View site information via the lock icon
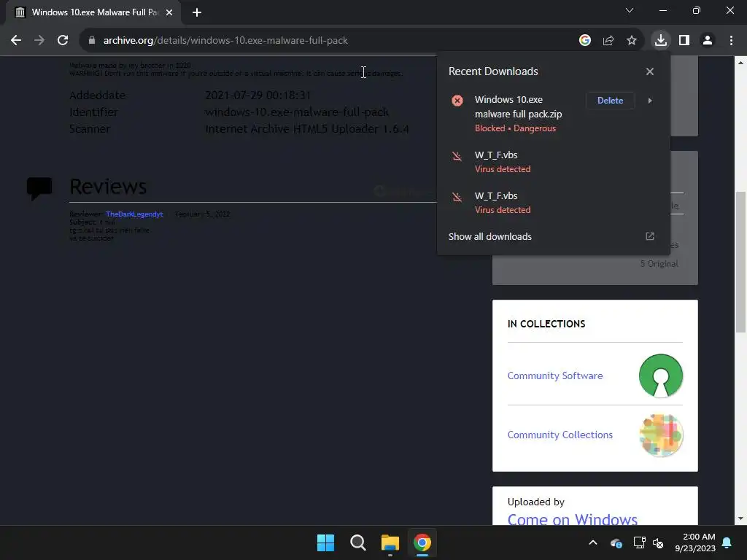This screenshot has height=560, width=747. tap(92, 41)
